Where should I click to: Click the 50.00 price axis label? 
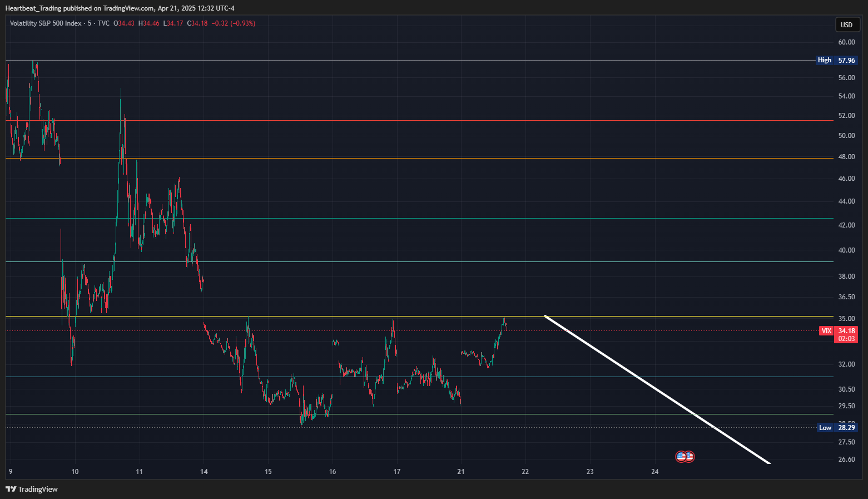(x=846, y=136)
